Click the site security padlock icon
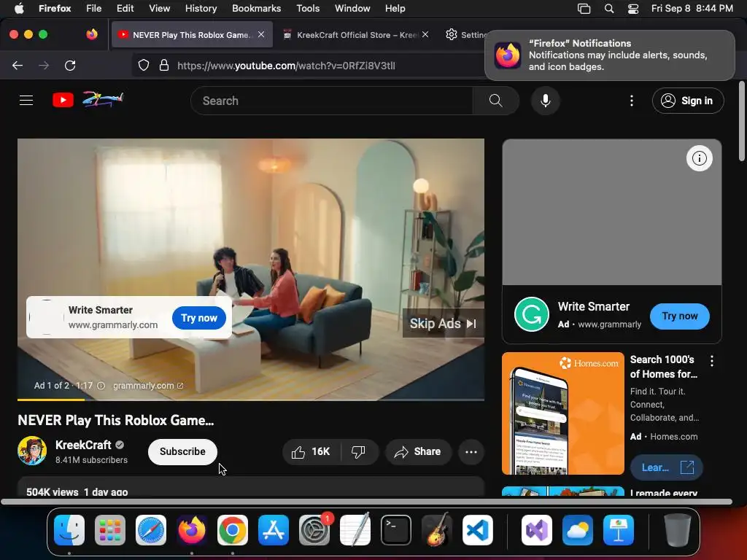 coord(164,65)
